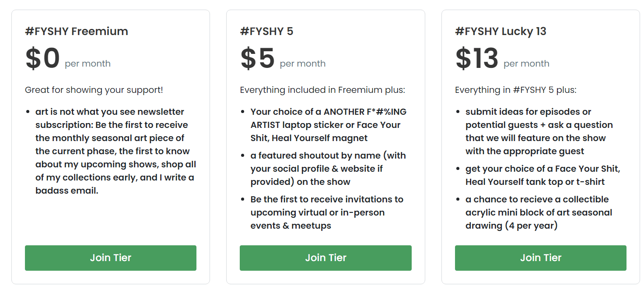The height and width of the screenshot is (297, 644).
Task: Join the #FYSHY Freemium tier
Action: tap(111, 258)
